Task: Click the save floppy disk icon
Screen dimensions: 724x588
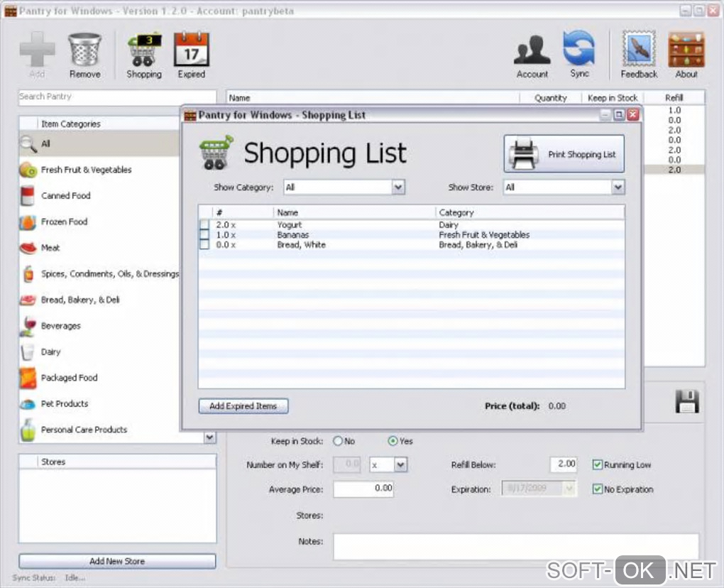Action: tap(686, 401)
